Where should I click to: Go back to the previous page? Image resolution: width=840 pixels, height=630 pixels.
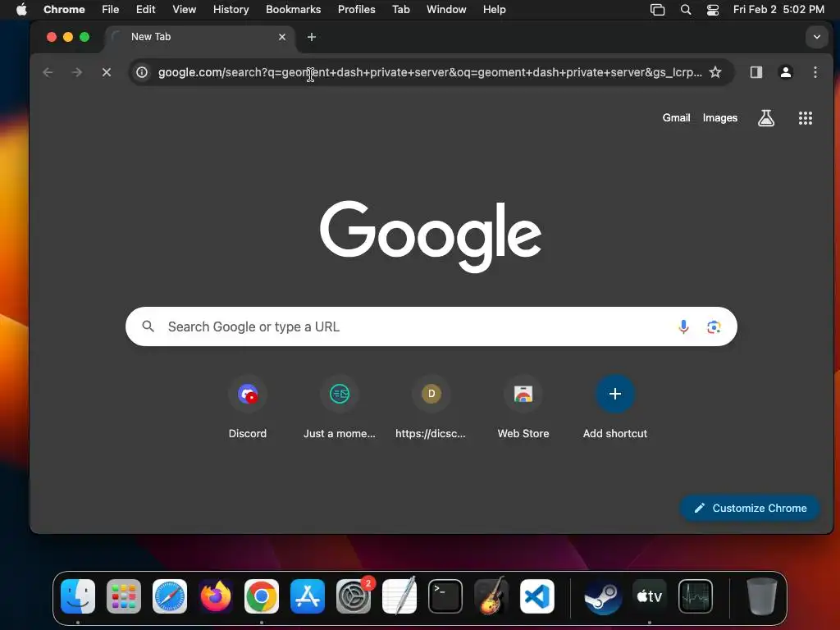click(48, 72)
